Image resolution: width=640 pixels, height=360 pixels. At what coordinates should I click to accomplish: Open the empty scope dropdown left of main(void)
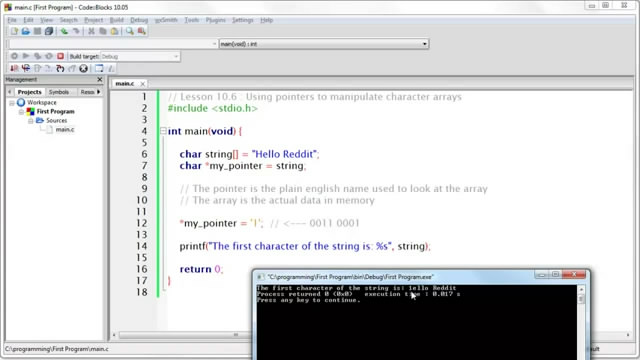pos(113,44)
